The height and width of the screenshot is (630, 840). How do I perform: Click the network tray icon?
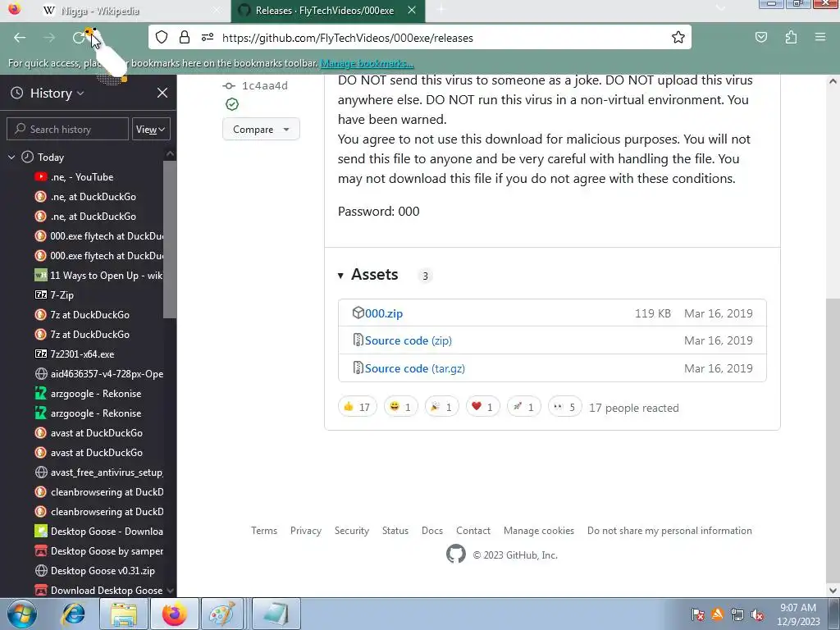coord(737,615)
